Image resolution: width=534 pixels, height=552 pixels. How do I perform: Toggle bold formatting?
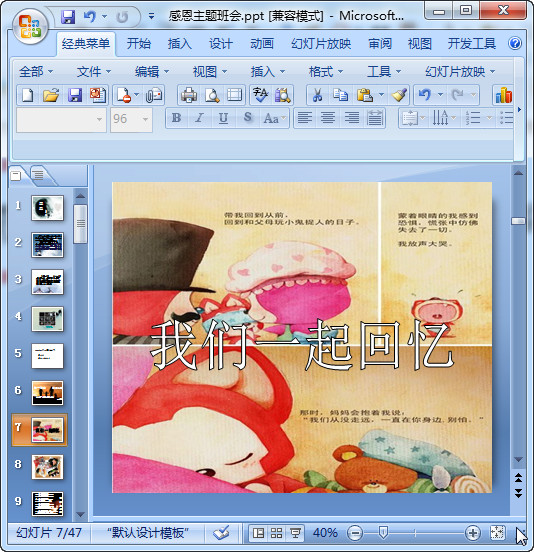177,118
